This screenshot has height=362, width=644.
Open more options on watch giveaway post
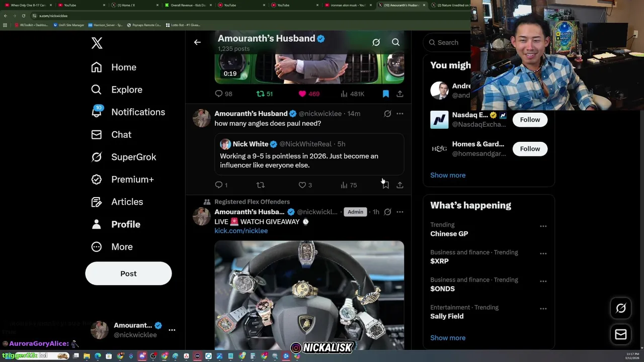pyautogui.click(x=400, y=212)
